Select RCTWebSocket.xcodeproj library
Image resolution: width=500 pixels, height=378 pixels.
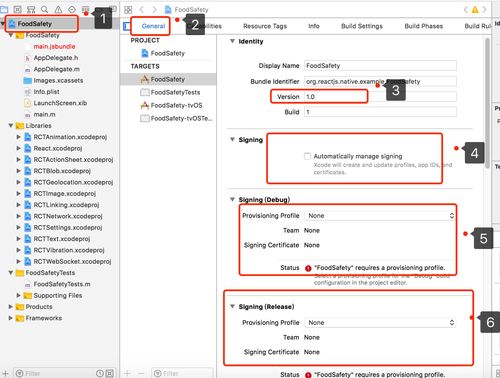(72, 261)
